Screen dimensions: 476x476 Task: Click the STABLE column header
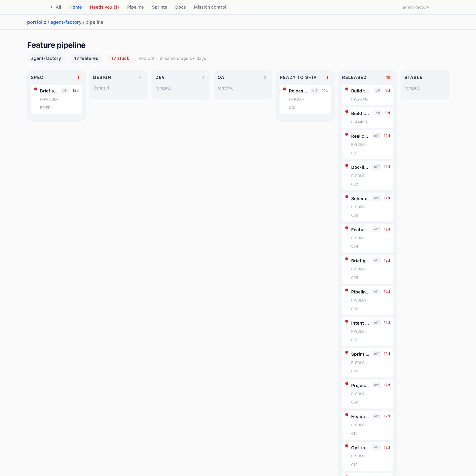(x=413, y=77)
